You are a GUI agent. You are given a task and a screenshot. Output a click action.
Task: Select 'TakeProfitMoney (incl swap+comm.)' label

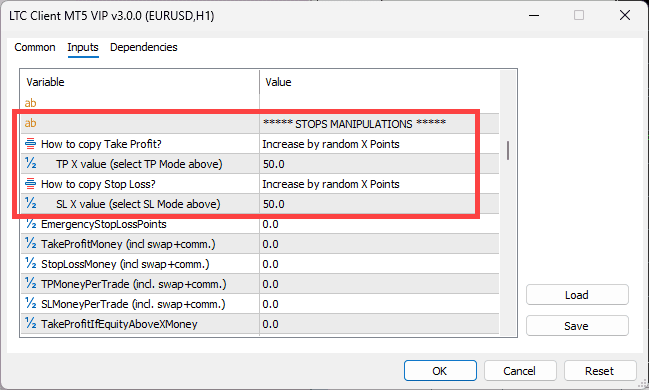click(128, 244)
